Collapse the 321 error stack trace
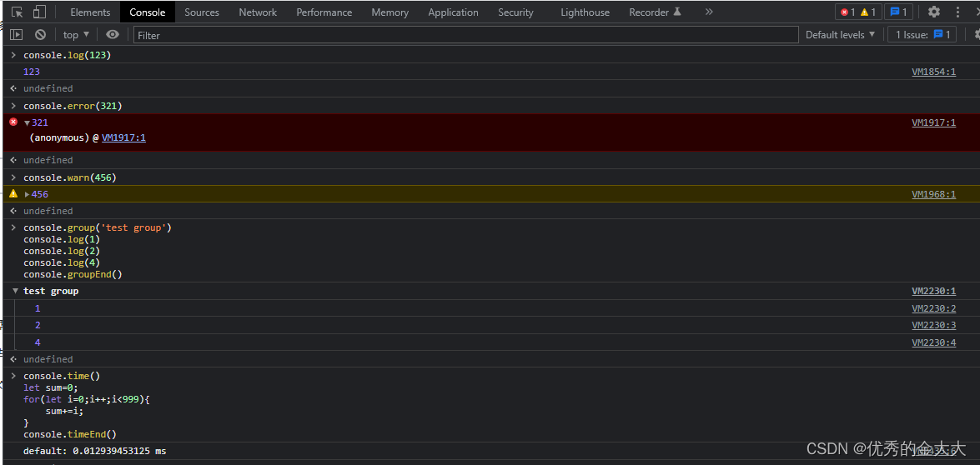The width and height of the screenshot is (980, 465). click(27, 123)
